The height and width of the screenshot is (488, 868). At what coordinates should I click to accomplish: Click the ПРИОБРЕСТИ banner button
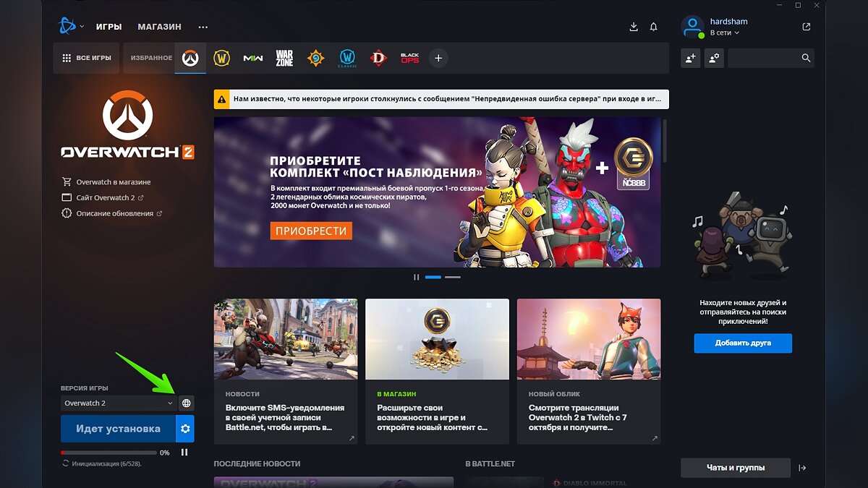pyautogui.click(x=312, y=231)
